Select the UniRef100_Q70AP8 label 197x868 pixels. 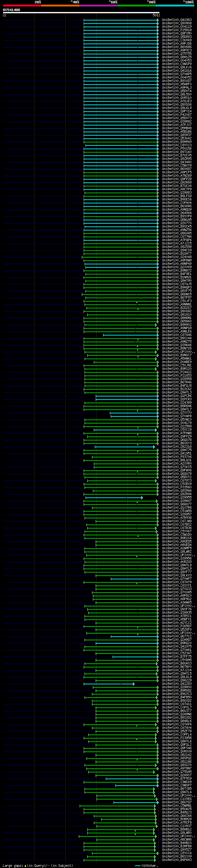click(x=176, y=416)
